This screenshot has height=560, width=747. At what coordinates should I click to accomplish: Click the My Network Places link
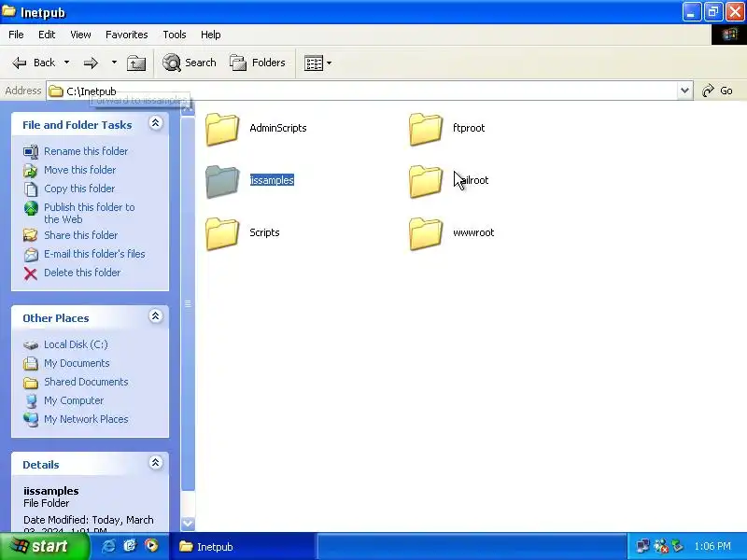pyautogui.click(x=86, y=419)
